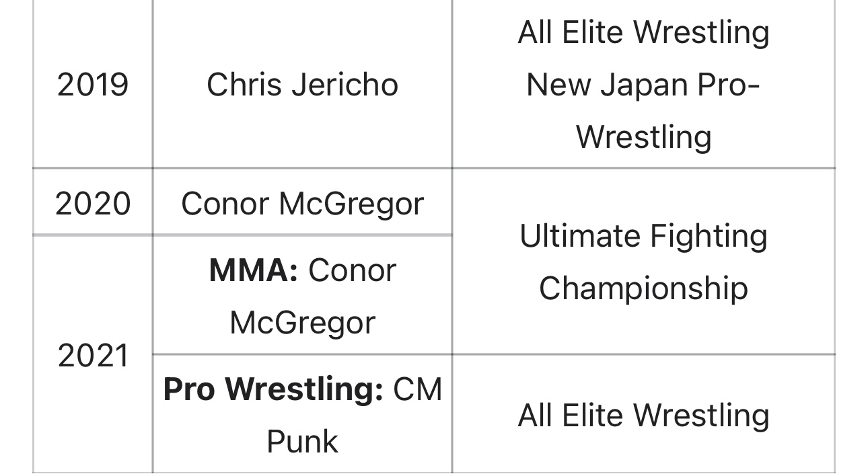Image resolution: width=868 pixels, height=476 pixels.
Task: Click "Conor" beside the MMA label
Action: click(352, 270)
